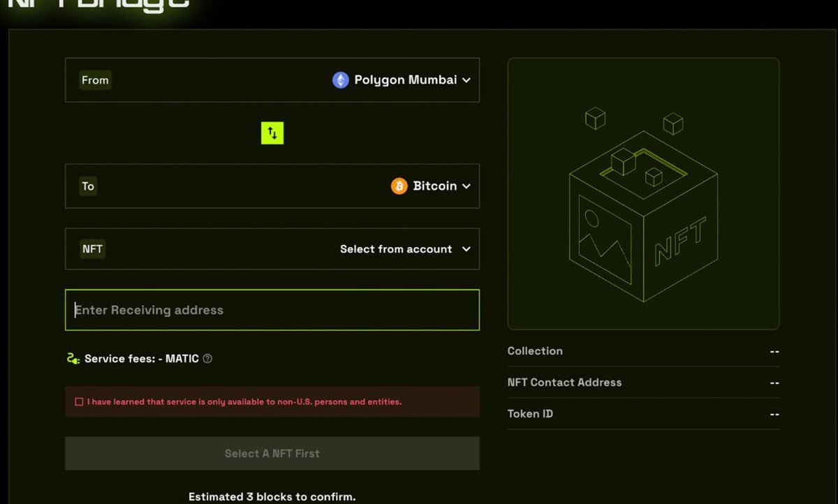Click the Estimated 3 blocks to confirm text

tap(272, 496)
